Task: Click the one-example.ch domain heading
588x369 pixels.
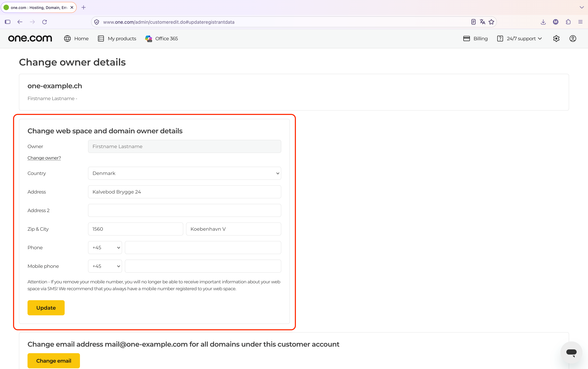Action: pos(55,86)
